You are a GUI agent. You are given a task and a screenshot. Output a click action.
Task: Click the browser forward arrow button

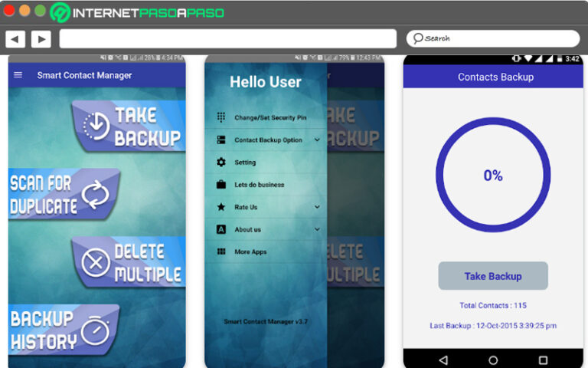coord(41,39)
